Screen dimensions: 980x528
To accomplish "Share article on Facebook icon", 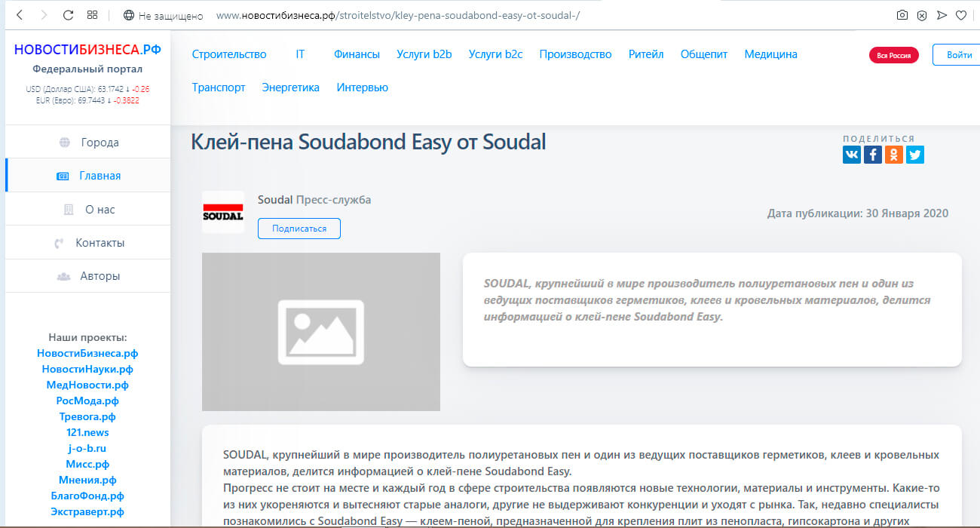I will tap(873, 155).
